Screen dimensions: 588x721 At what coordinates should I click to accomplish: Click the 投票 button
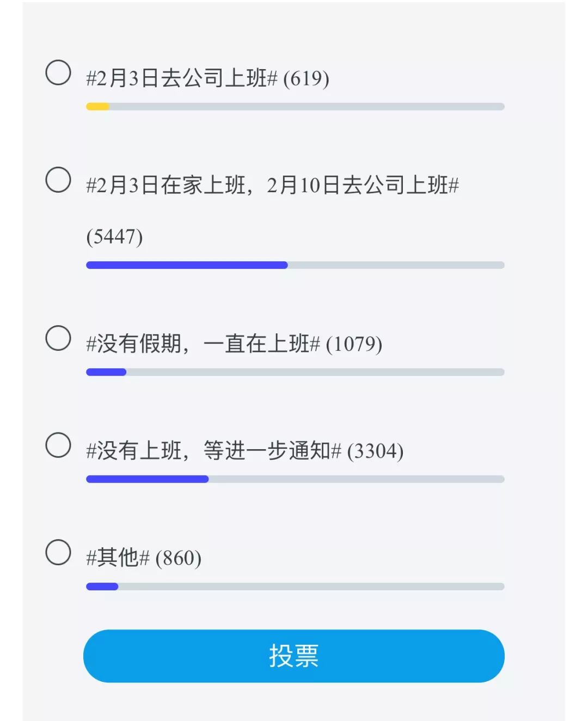click(294, 656)
